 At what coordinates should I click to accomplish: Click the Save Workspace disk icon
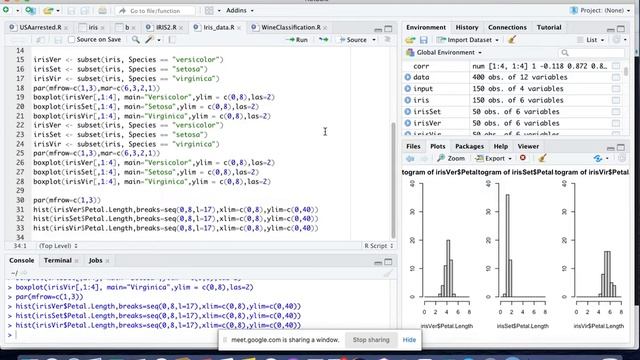(x=424, y=40)
